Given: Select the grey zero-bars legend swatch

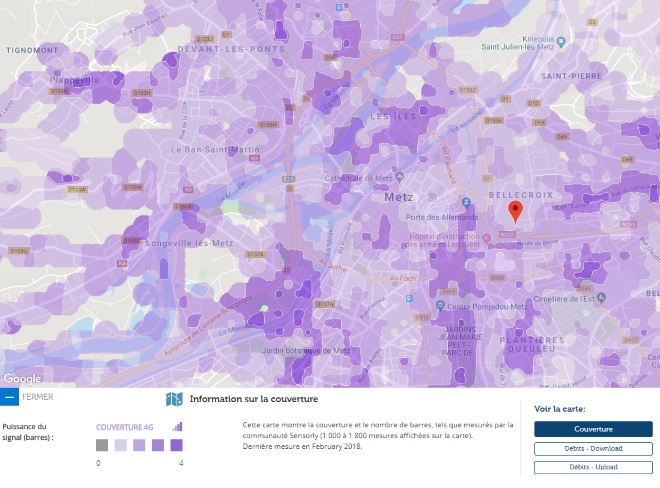Looking at the screenshot, I should 102,445.
